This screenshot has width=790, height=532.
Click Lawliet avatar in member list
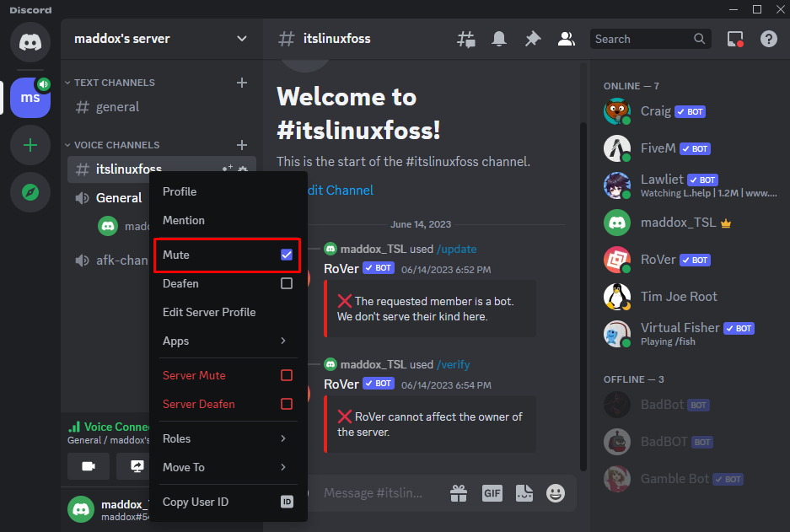tap(617, 185)
